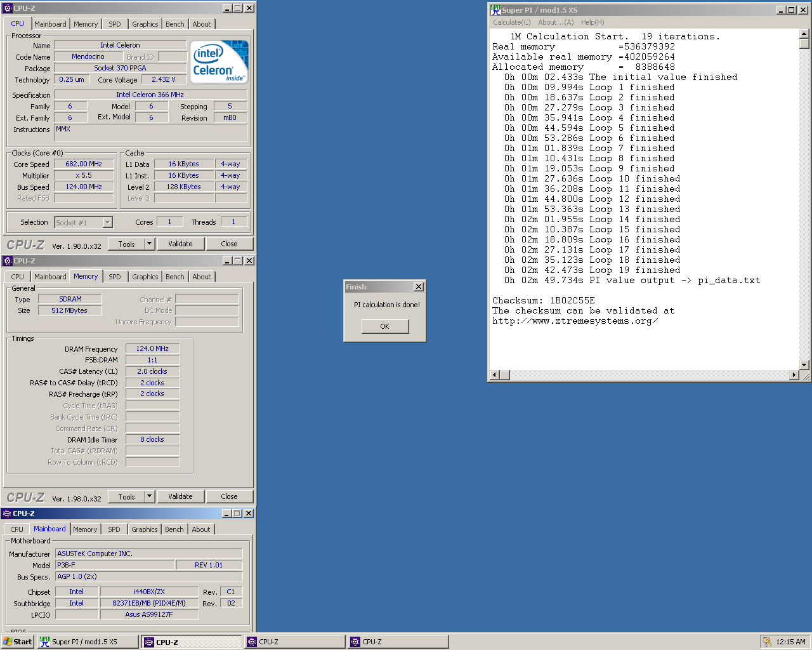This screenshot has height=650, width=812.
Task: Click the taskbar clock showing 12:15 AM
Action: pos(790,642)
